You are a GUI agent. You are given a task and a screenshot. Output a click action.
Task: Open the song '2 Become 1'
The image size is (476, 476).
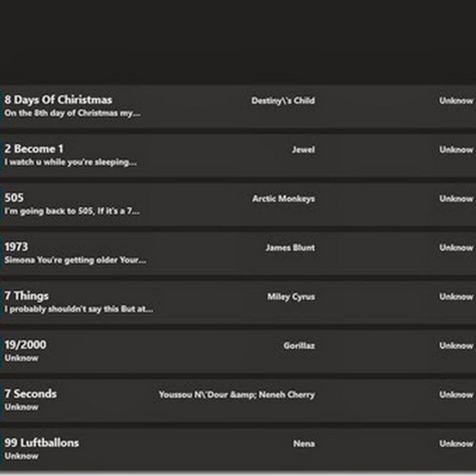tap(34, 149)
